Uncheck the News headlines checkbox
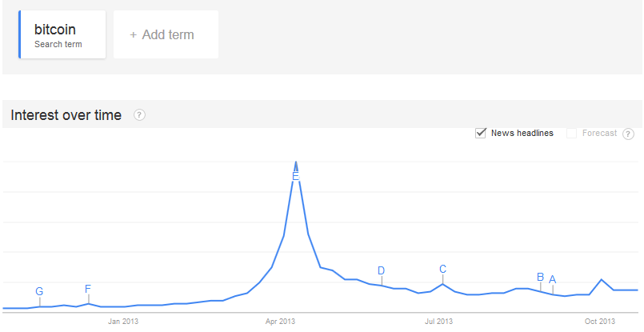The image size is (644, 332). (x=481, y=133)
